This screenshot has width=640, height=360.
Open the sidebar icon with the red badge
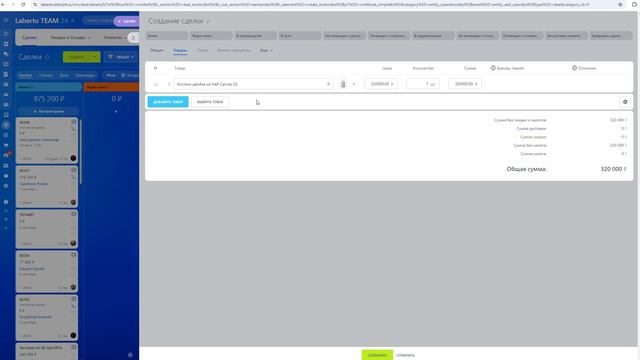(x=6, y=155)
